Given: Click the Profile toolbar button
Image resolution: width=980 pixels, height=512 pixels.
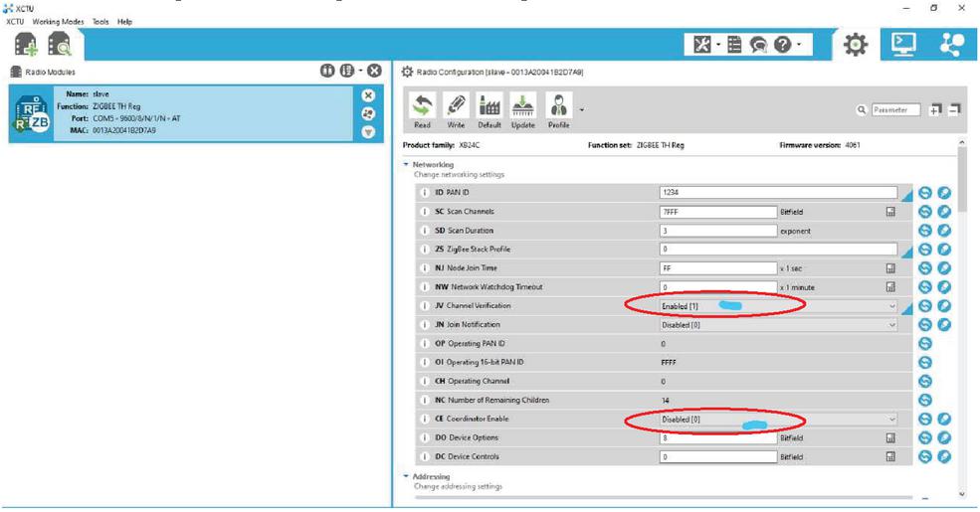Looking at the screenshot, I should pyautogui.click(x=558, y=110).
